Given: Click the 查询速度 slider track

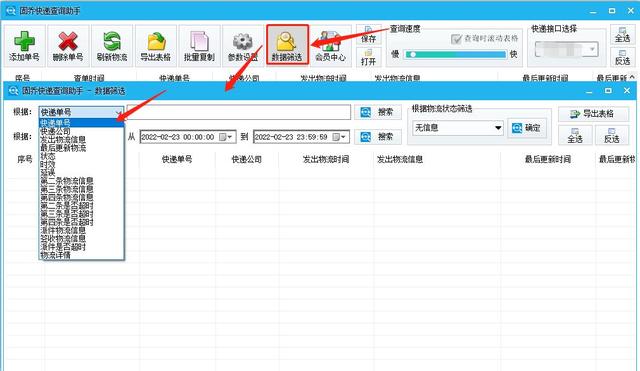Looking at the screenshot, I should [455, 54].
